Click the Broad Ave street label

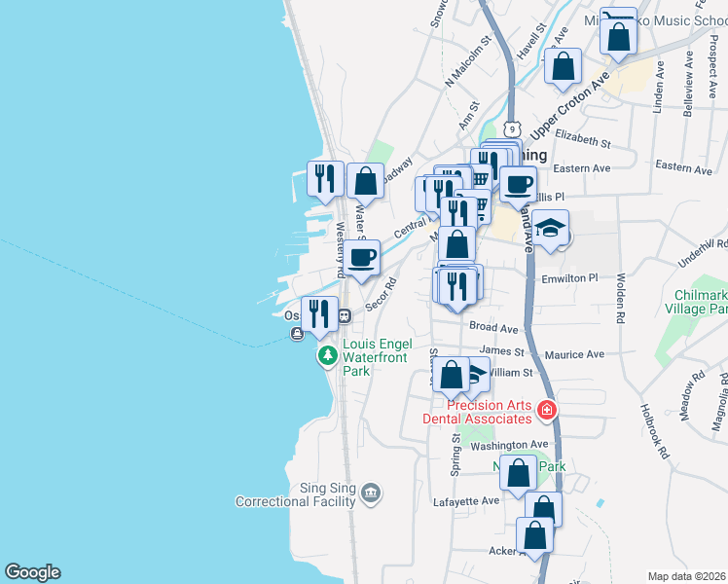(493, 327)
